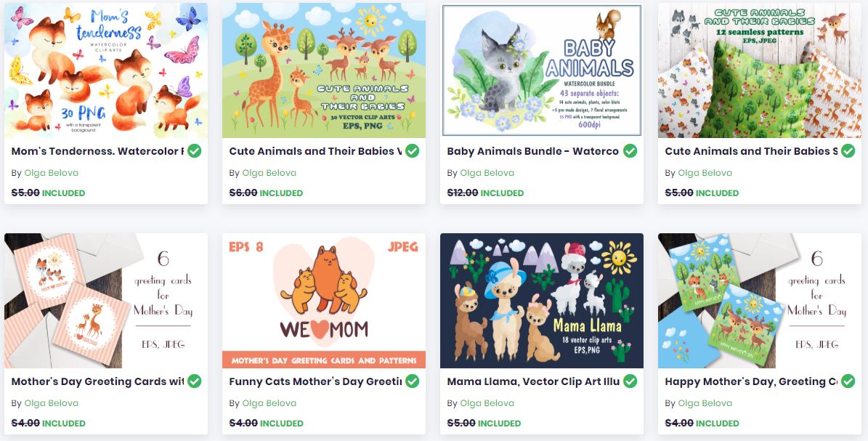Open Mom's Tenderness watercolor fox thumbnail
This screenshot has height=441, width=868.
point(106,70)
